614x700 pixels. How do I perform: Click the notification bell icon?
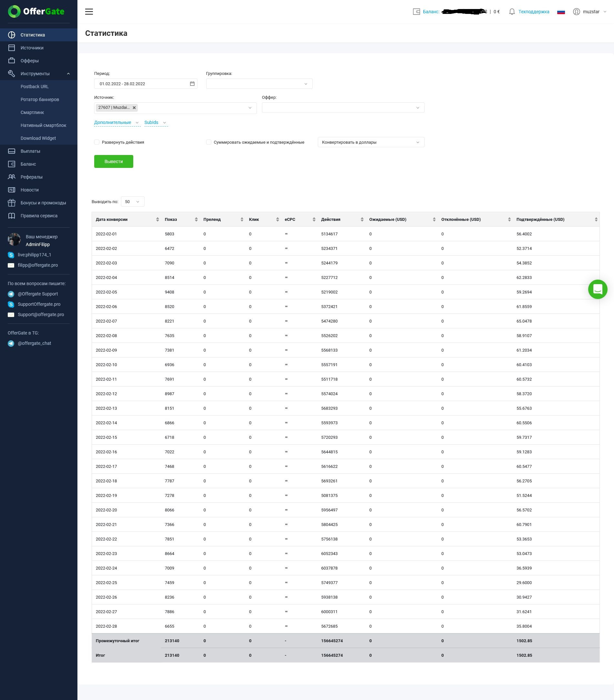tap(512, 12)
